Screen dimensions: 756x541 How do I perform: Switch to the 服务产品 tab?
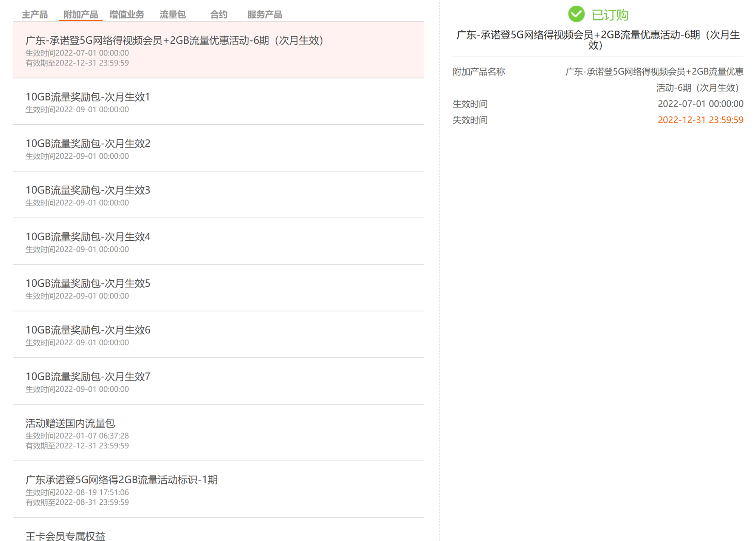tap(265, 14)
